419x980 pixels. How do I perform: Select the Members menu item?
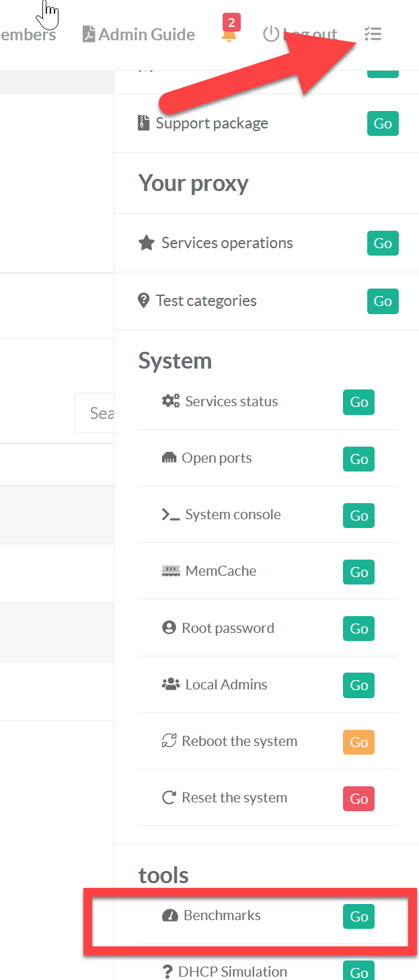pos(28,34)
